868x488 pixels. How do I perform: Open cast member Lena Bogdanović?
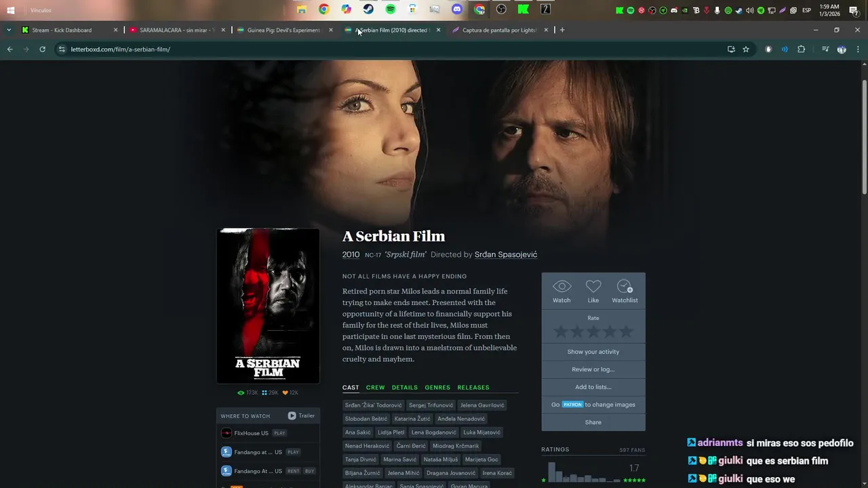433,432
